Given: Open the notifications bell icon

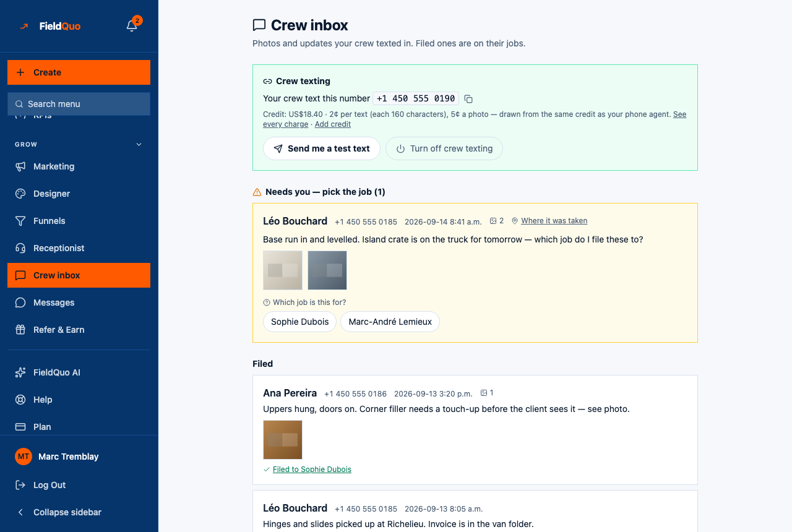Looking at the screenshot, I should point(132,26).
